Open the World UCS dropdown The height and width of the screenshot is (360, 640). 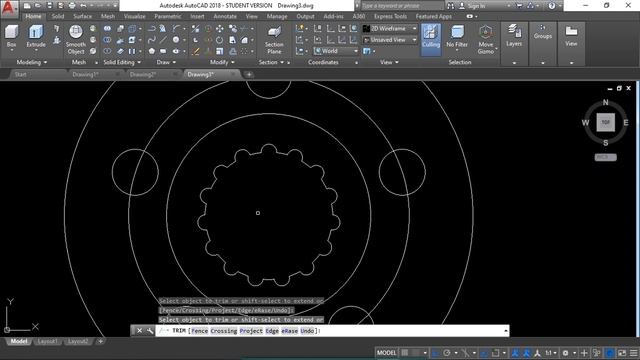pyautogui.click(x=336, y=51)
